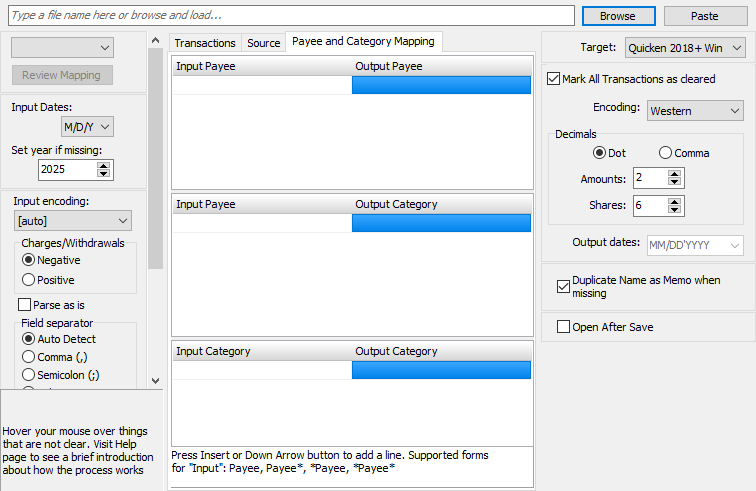The image size is (756, 491).
Task: Increase the Amounts decimals value
Action: (674, 174)
